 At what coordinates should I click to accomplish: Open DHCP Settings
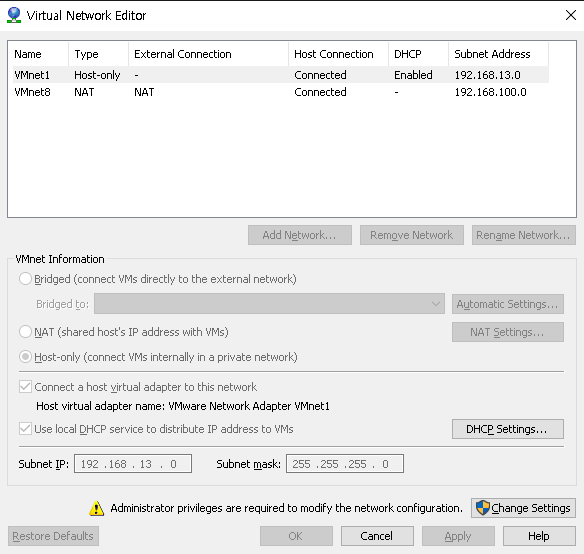pyautogui.click(x=508, y=429)
